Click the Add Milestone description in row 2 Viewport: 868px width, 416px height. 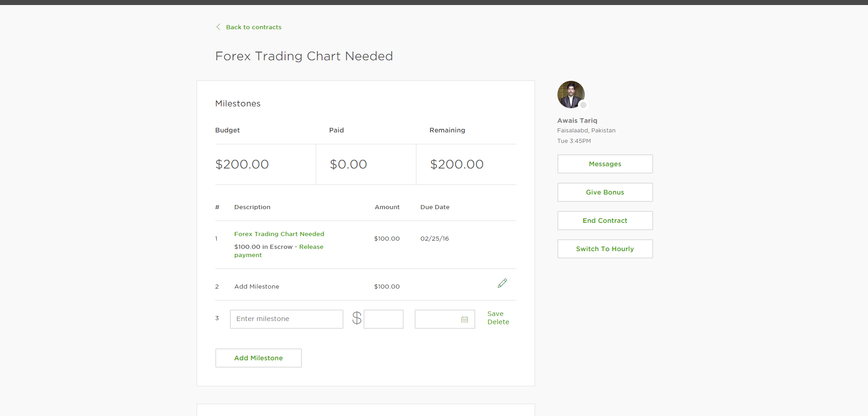(257, 287)
